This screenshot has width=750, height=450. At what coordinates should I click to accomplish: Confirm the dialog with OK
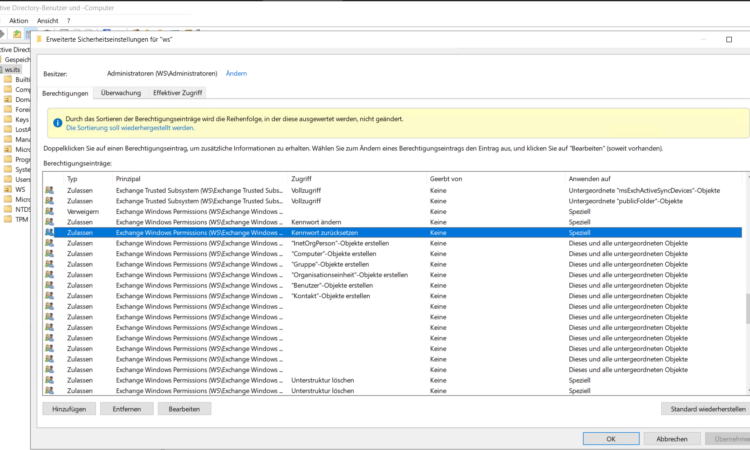[x=611, y=439]
